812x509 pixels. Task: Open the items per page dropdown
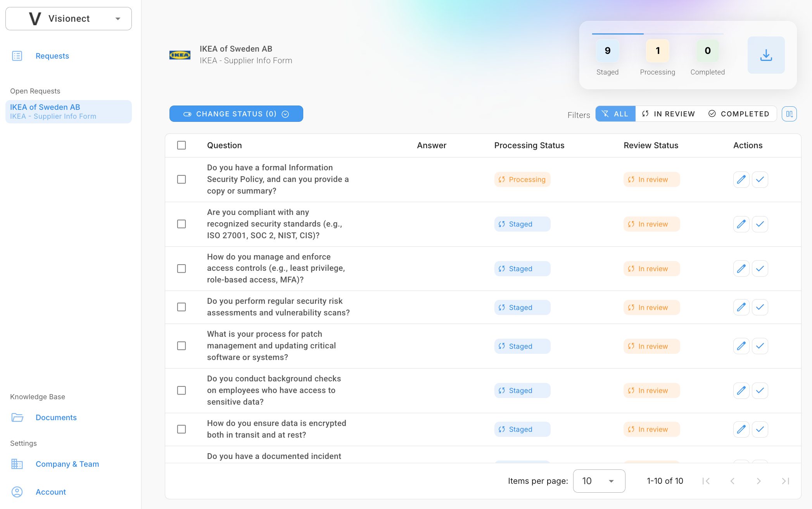pyautogui.click(x=599, y=481)
